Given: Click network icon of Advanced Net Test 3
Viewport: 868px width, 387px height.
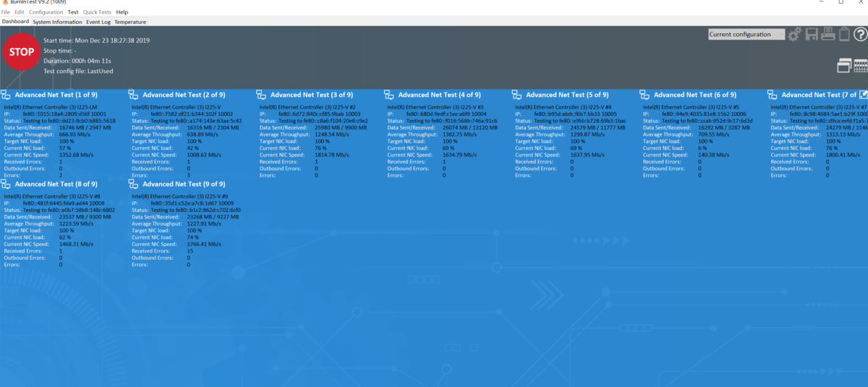Looking at the screenshot, I should pyautogui.click(x=261, y=95).
